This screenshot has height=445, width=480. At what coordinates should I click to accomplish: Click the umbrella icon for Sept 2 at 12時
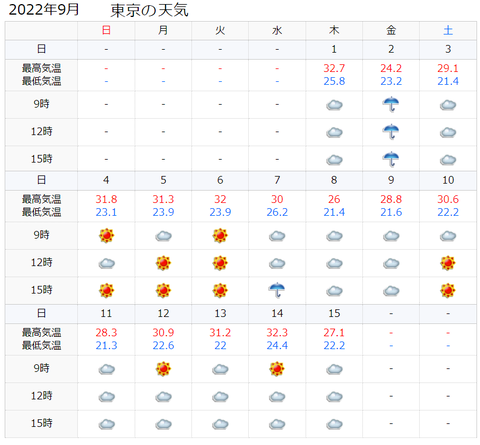[x=391, y=131]
